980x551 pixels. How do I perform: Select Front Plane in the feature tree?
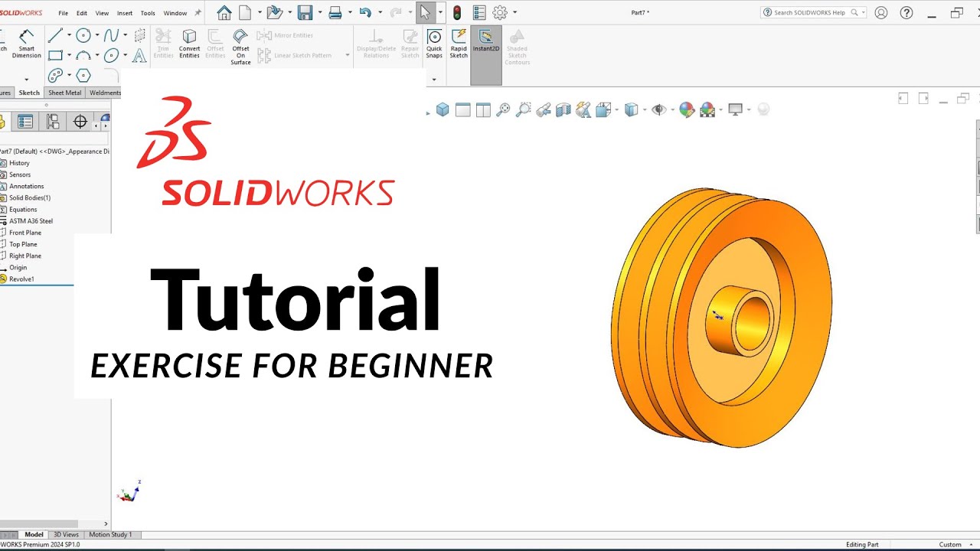coord(25,233)
